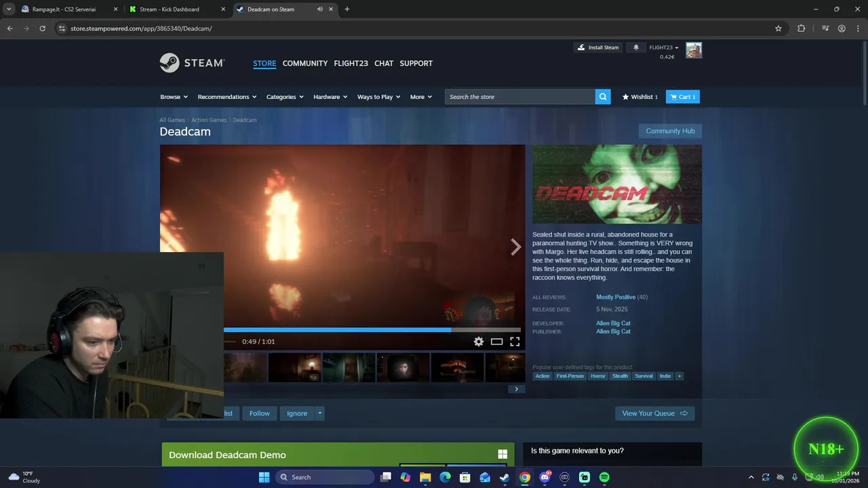Open Chrome profile icon
The height and width of the screenshot is (488, 868).
pyautogui.click(x=842, y=28)
